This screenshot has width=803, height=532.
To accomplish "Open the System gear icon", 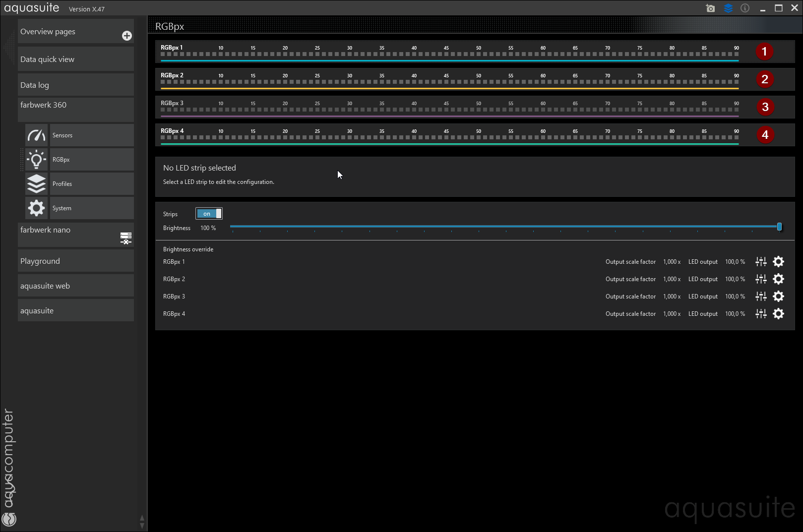I will [36, 208].
